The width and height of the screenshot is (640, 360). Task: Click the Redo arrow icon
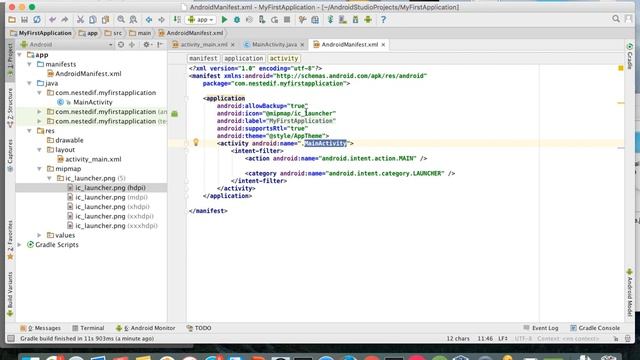[x=64, y=20]
